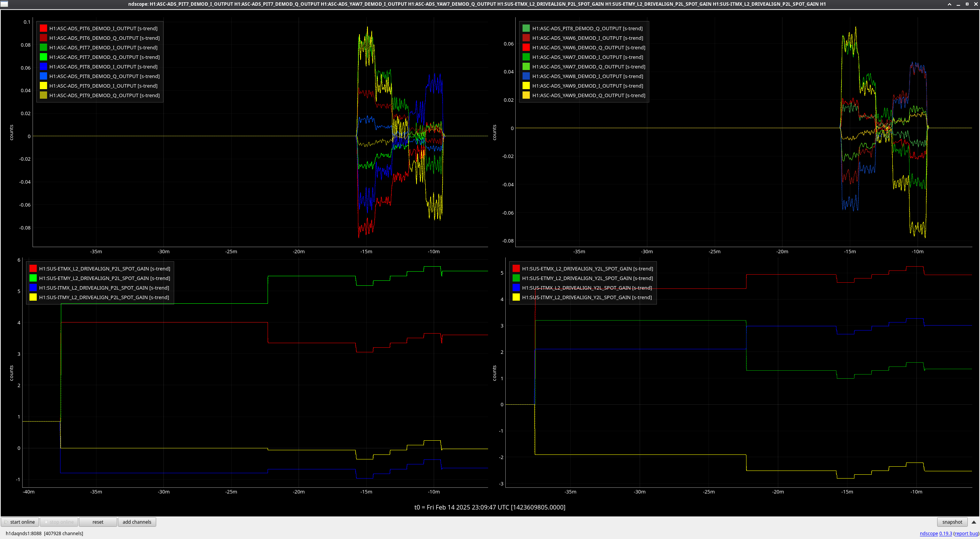Screen dimensions: 980x539
Task: Select legend label H1:ASC-ADS_YAW6_DEMOD_Q_OUTPUT
Action: [x=589, y=47]
